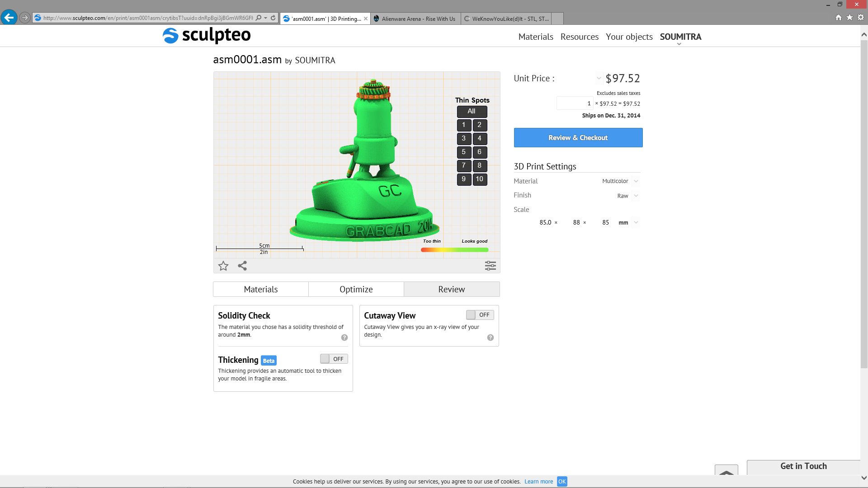Click the thin-to-good color gradient bar

coord(455,250)
